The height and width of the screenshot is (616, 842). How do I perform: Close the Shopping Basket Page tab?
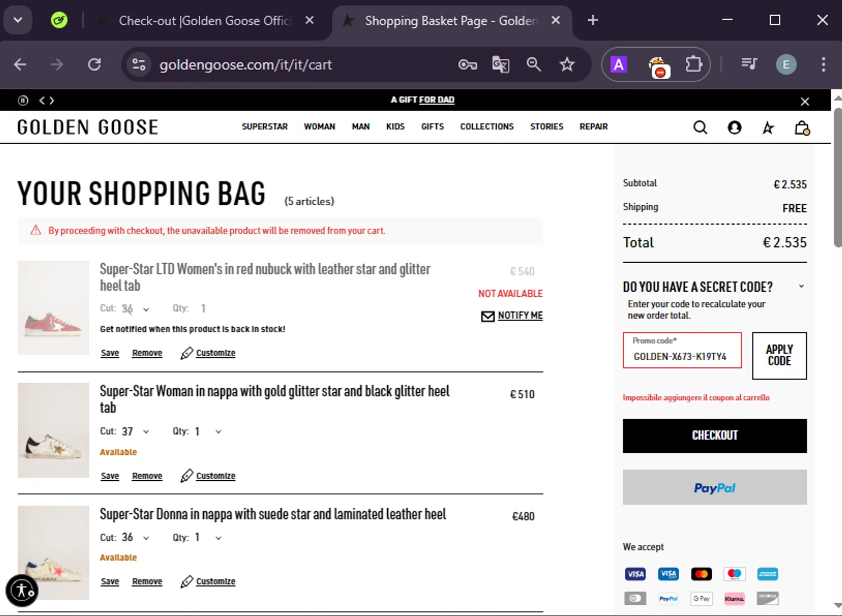(x=556, y=20)
